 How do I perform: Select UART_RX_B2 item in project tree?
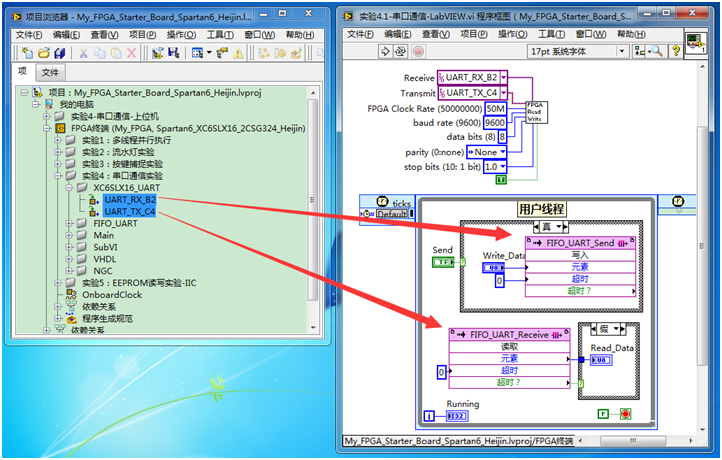[x=130, y=199]
